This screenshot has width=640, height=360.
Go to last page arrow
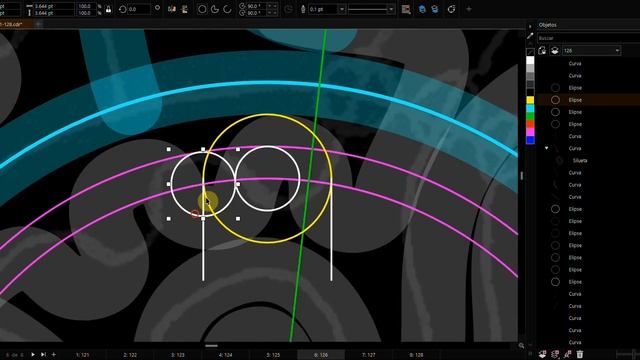(43, 355)
